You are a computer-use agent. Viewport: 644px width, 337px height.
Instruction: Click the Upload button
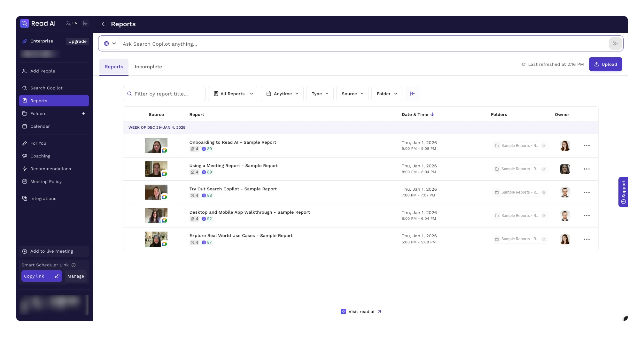tap(605, 64)
